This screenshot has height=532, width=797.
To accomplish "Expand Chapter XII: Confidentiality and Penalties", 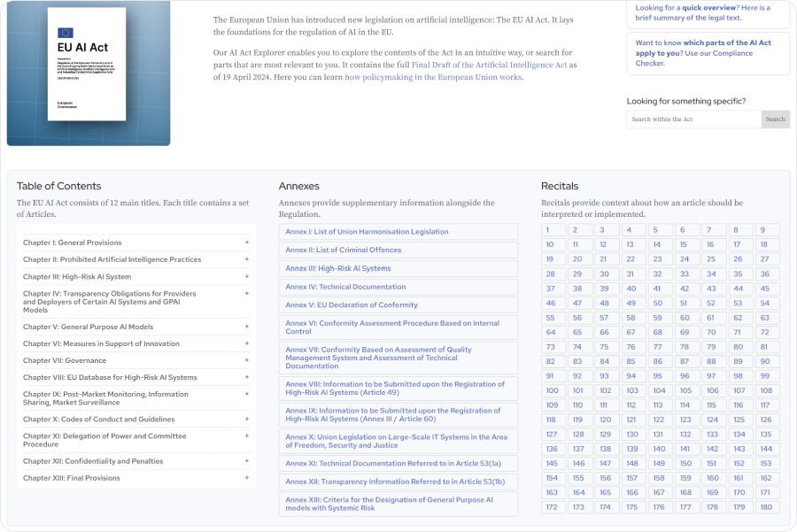I will tap(135, 461).
